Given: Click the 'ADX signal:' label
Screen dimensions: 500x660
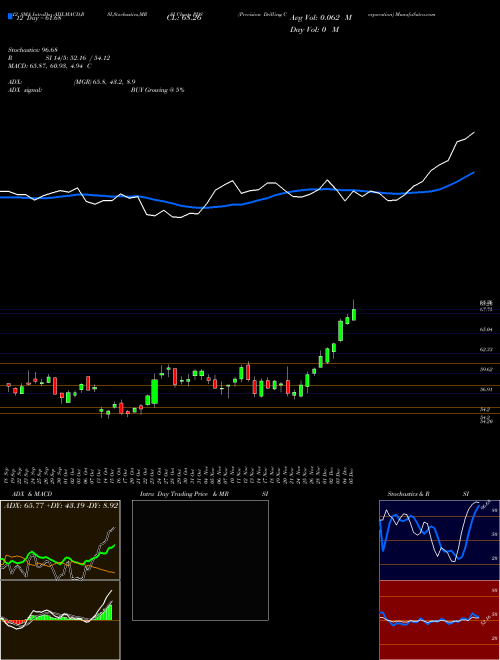Looking at the screenshot, I should click(24, 90).
